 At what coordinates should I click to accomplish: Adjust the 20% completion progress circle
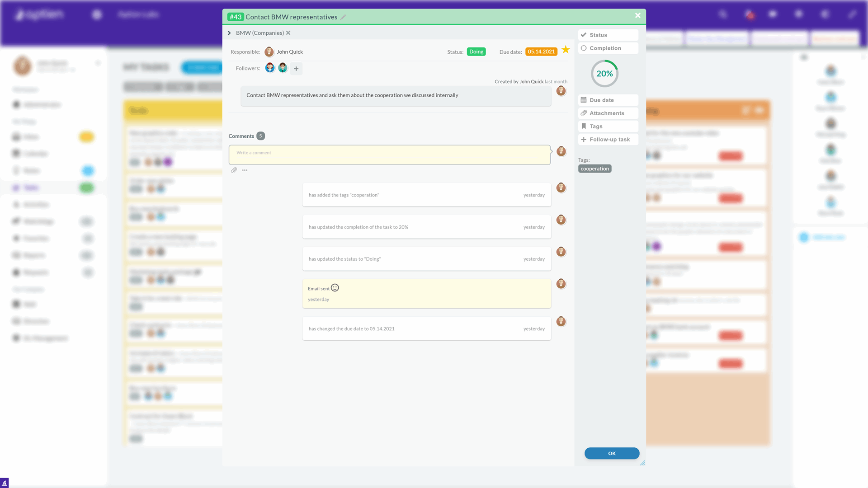point(604,73)
